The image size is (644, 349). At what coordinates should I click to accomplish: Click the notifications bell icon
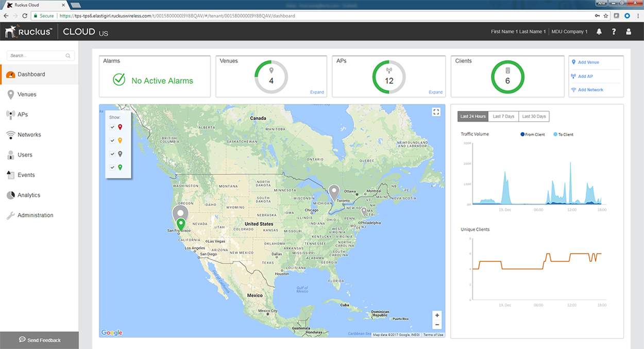tap(599, 31)
